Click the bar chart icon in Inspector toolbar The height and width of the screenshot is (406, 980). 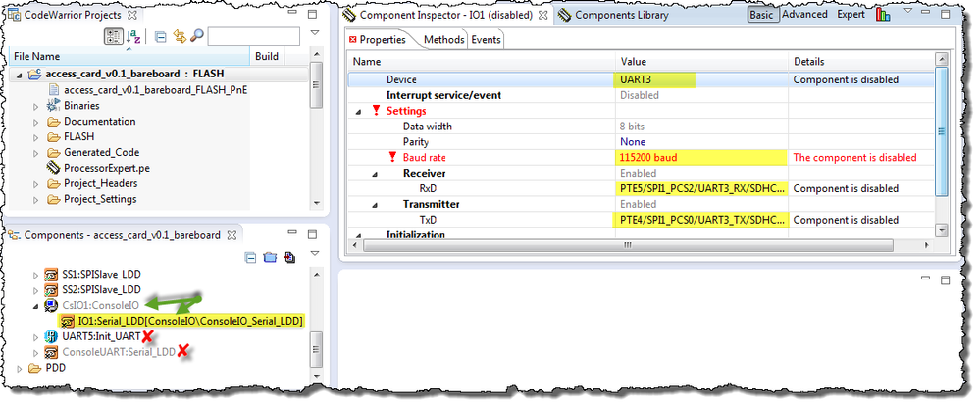pos(883,15)
